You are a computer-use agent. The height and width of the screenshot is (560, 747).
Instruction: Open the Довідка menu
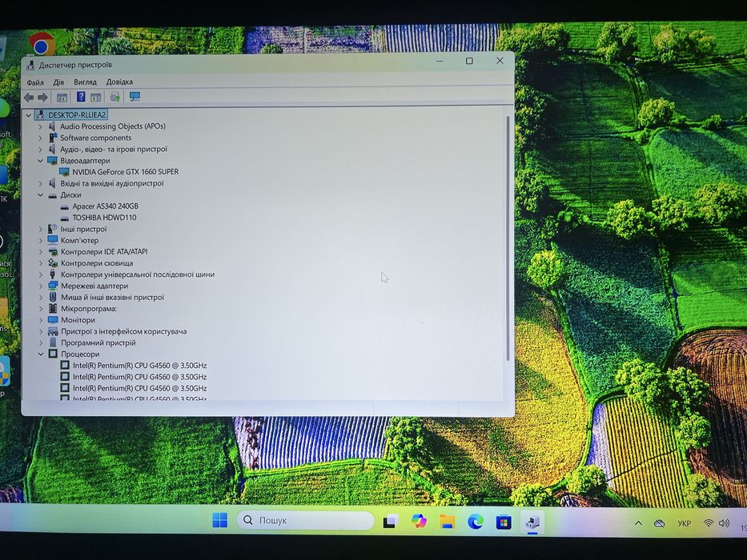coord(119,82)
